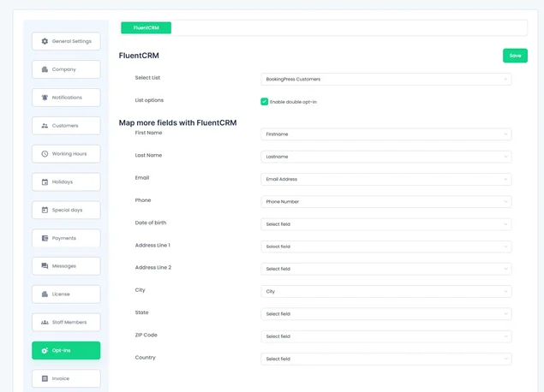Go to the Company settings
Image resolution: width=544 pixels, height=392 pixels.
pos(66,69)
